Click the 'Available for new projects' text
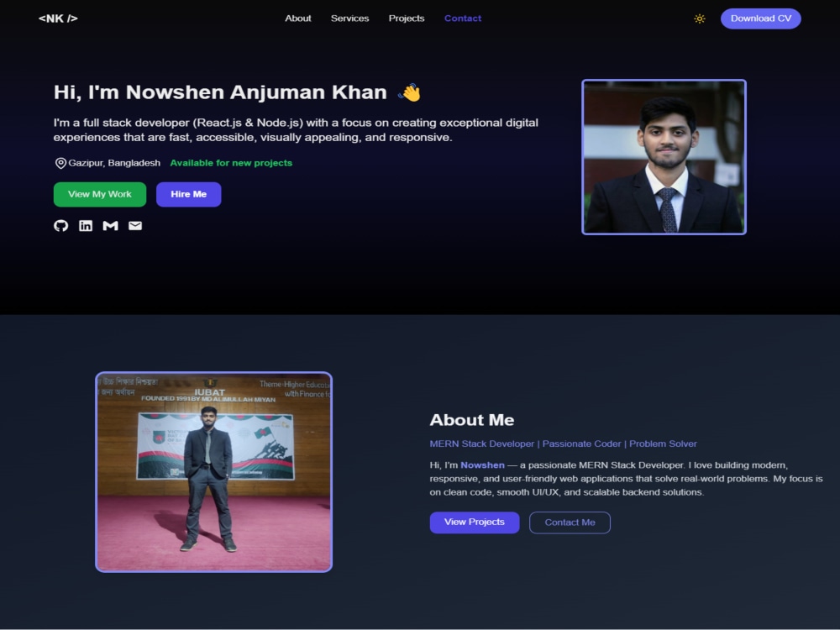Image resolution: width=840 pixels, height=630 pixels. tap(231, 163)
